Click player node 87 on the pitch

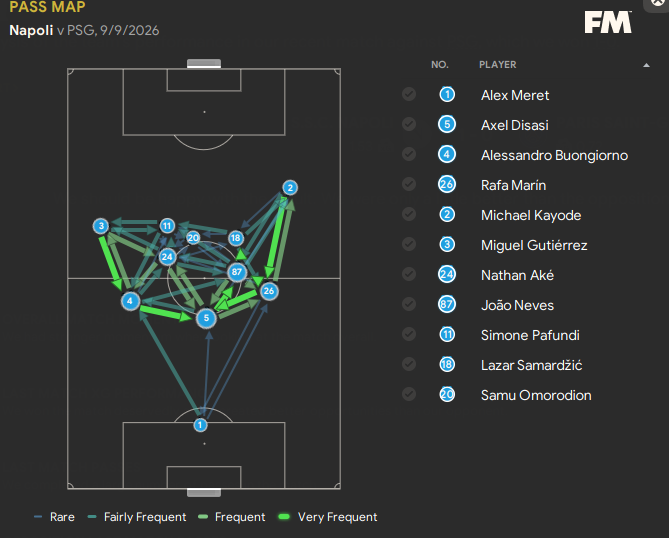coord(237,272)
